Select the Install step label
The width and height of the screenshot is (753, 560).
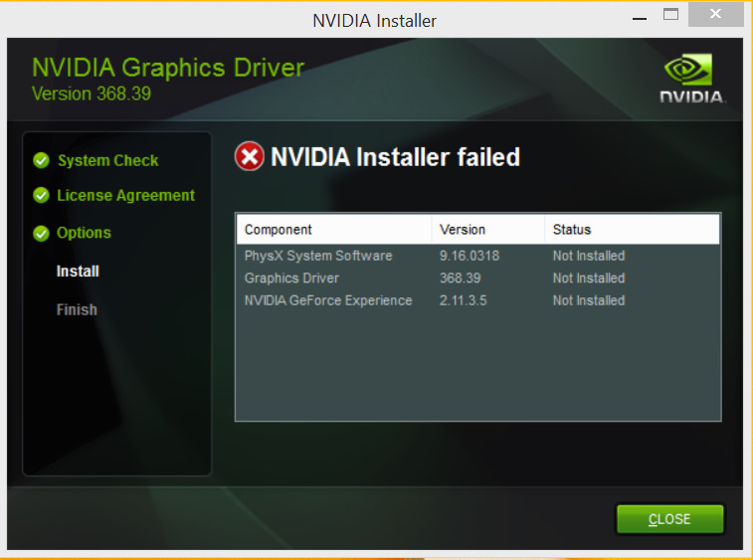coord(78,272)
